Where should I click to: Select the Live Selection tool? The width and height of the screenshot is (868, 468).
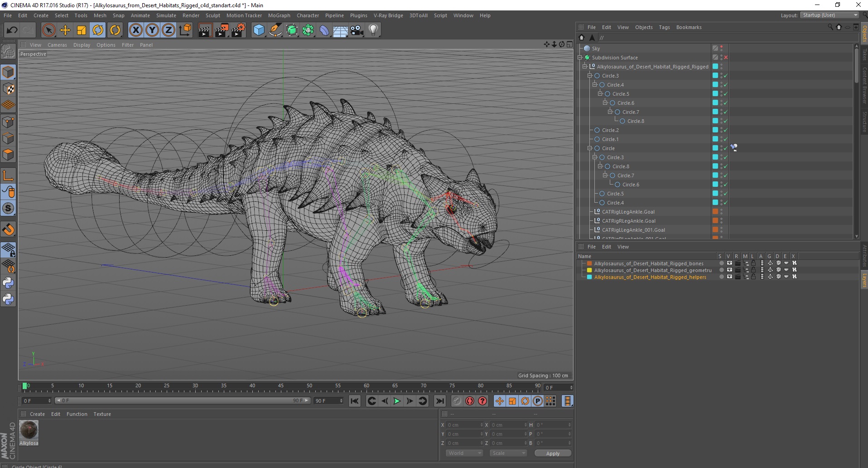coord(48,30)
